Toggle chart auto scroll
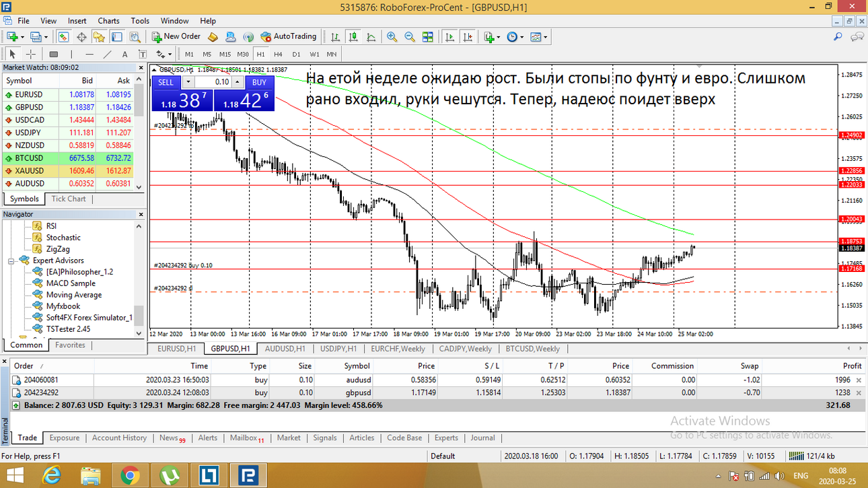Image resolution: width=868 pixels, height=488 pixels. click(449, 37)
